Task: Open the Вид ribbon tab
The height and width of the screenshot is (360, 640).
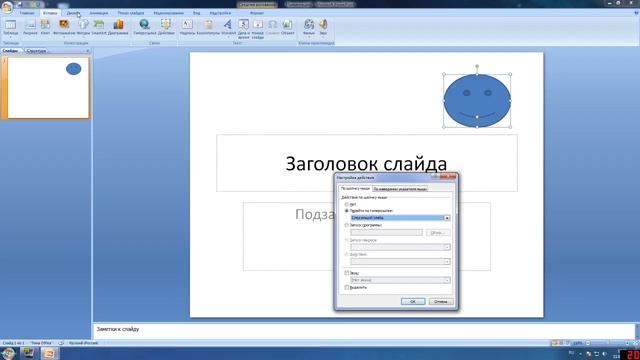Action: point(196,13)
